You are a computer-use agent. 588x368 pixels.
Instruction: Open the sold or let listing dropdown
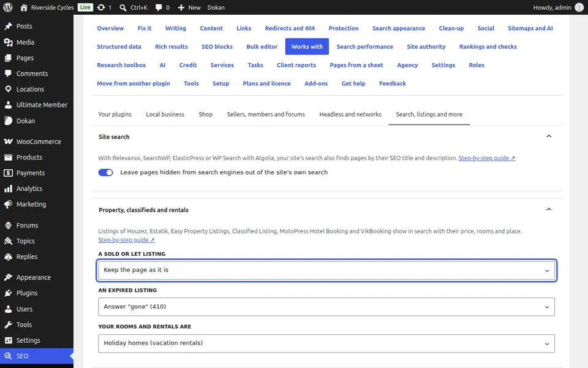[x=326, y=270]
